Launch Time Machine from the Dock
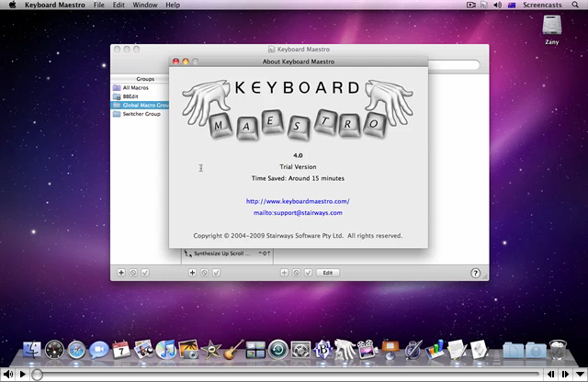This screenshot has width=588, height=382. pyautogui.click(x=278, y=350)
